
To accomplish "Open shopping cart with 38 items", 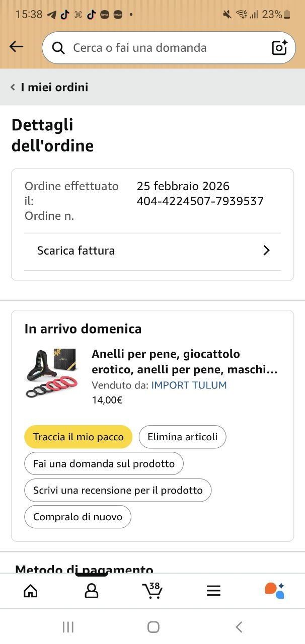I will point(152,590).
